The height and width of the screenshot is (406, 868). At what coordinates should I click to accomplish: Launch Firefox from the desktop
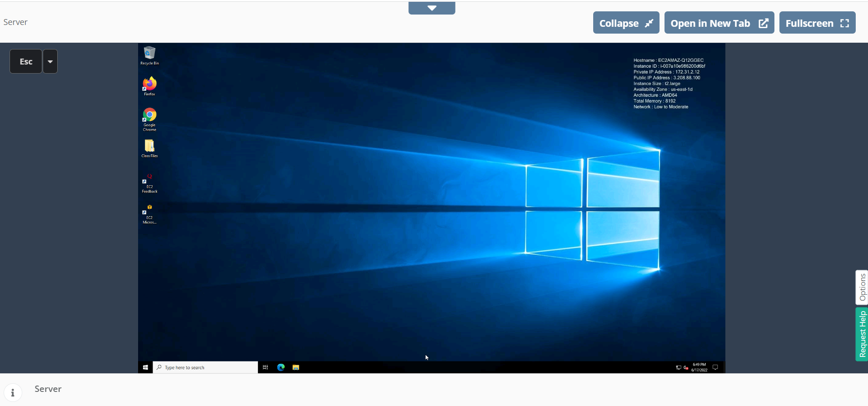point(149,86)
